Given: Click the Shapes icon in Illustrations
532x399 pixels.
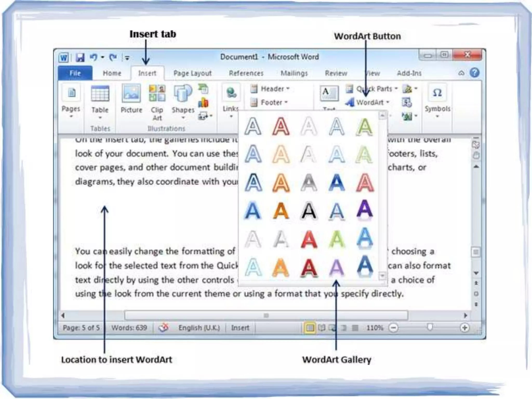Looking at the screenshot, I should (183, 93).
